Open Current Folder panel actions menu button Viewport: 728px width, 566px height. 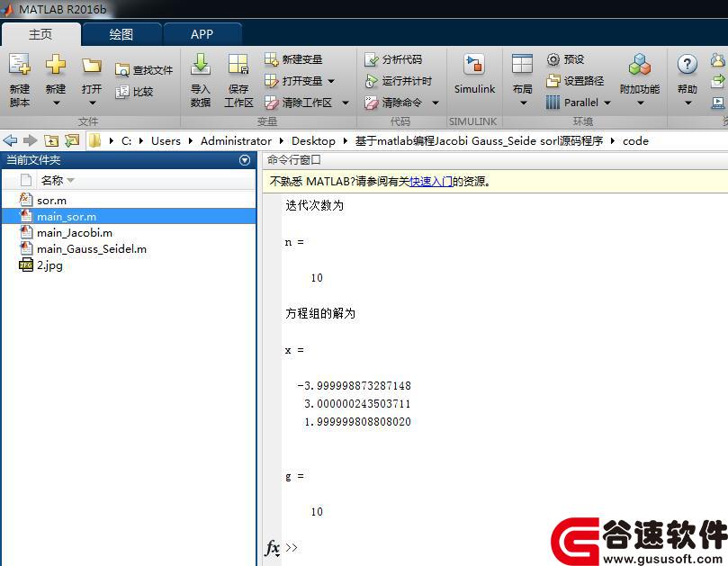[x=245, y=160]
